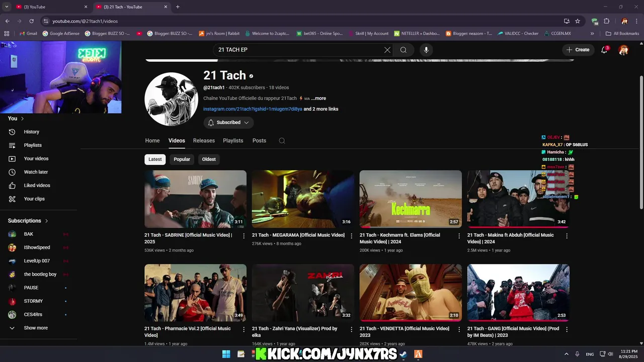644x362 pixels.
Task: Show hidden system tray icons
Action: pos(567,354)
